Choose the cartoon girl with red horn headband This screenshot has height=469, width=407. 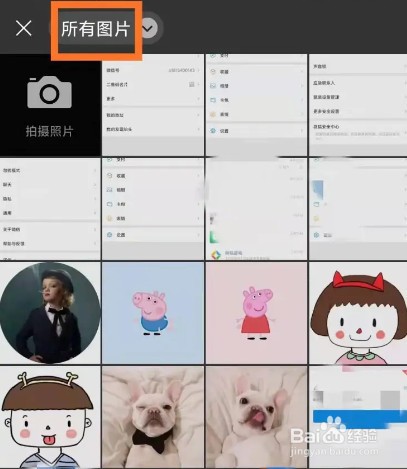point(358,313)
